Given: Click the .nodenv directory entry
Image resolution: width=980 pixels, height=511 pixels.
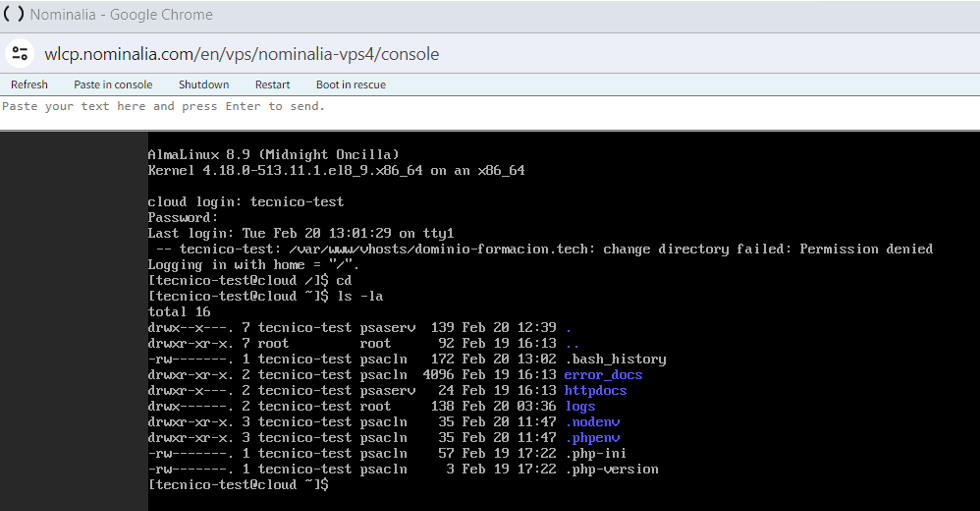Looking at the screenshot, I should 592,422.
